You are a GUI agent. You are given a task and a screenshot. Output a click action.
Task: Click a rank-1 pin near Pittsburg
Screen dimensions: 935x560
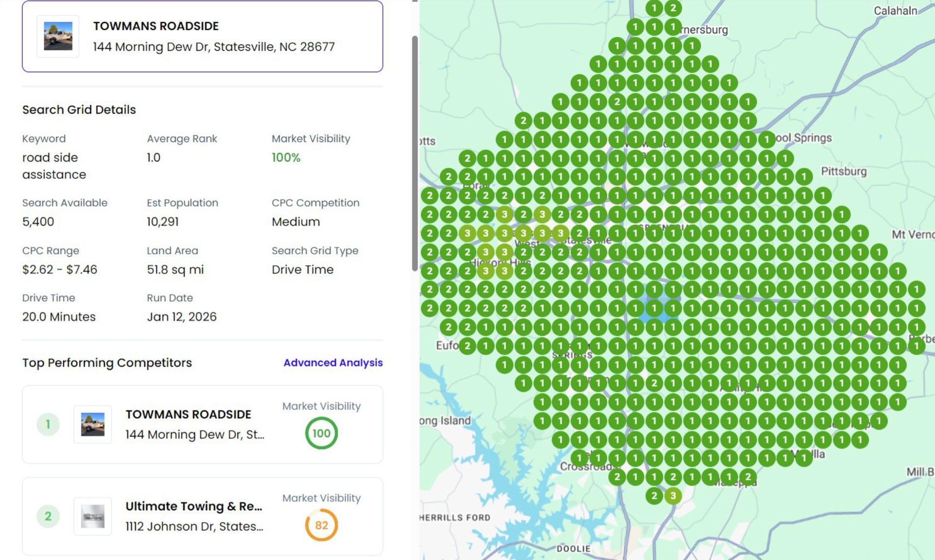[804, 176]
